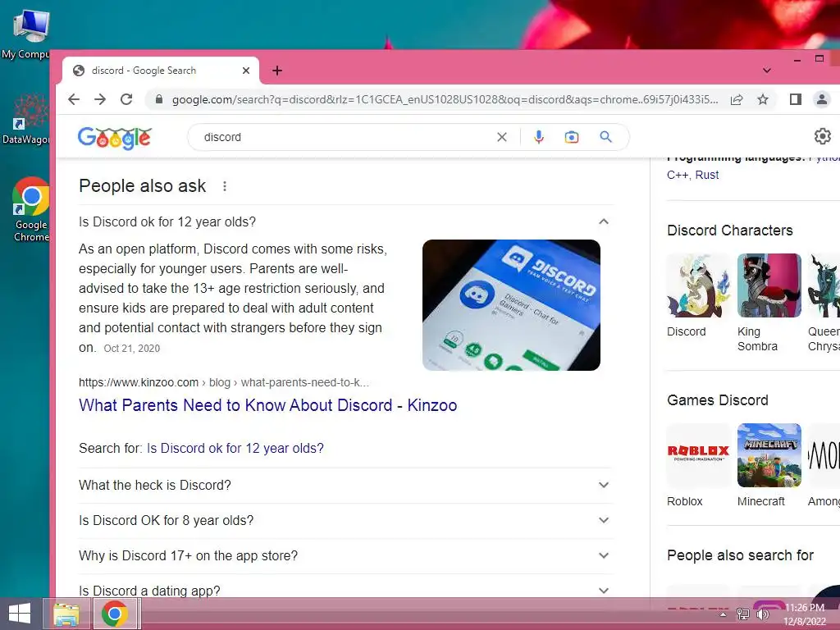Open the Roblox game thumbnail
The width and height of the screenshot is (840, 630).
tap(699, 455)
